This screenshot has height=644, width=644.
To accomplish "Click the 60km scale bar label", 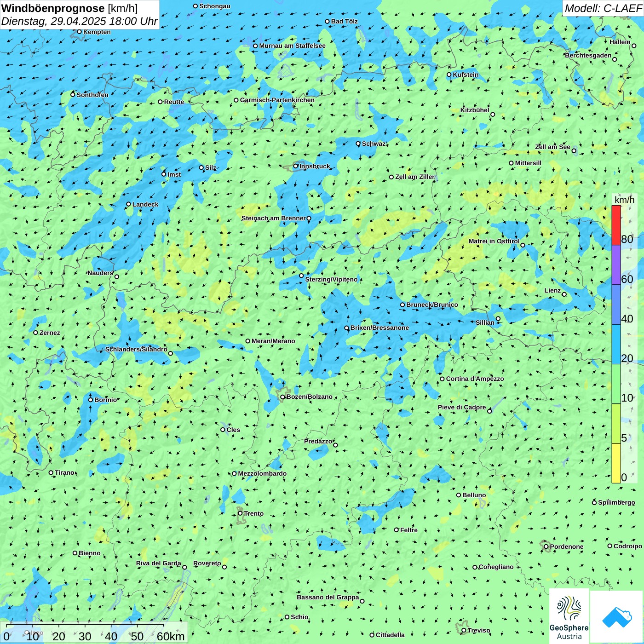I will pyautogui.click(x=171, y=636).
